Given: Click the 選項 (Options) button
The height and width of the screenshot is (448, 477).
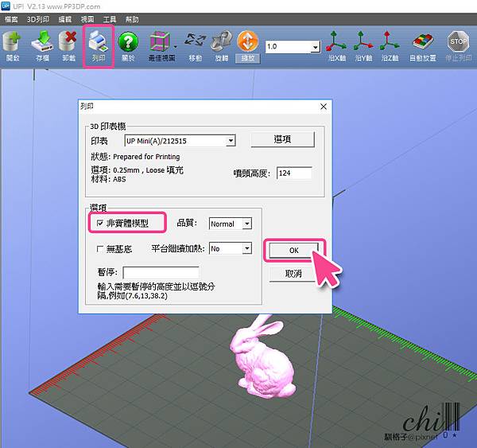Looking at the screenshot, I should coord(282,139).
